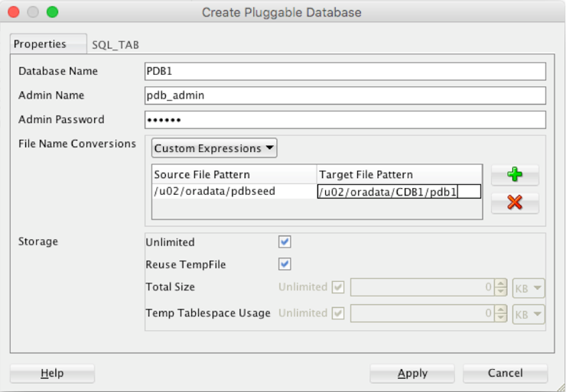Click the Cancel button

(x=504, y=374)
